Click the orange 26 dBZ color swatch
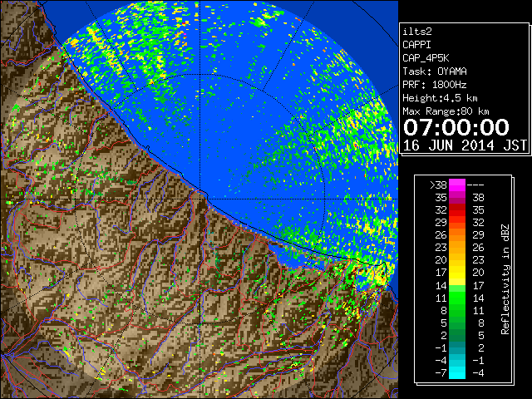 (x=457, y=235)
